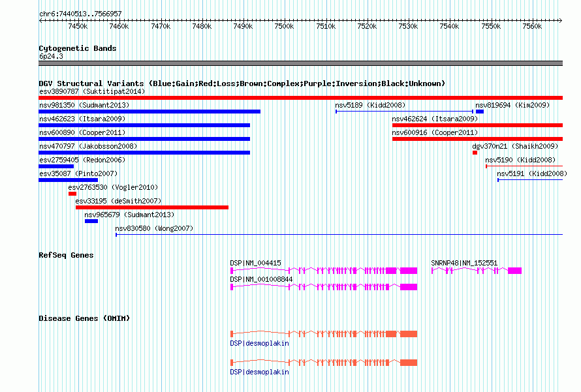Screen dimensions: 581x392
Task: Click the DGV Structural Variants track title
Action: [242, 83]
